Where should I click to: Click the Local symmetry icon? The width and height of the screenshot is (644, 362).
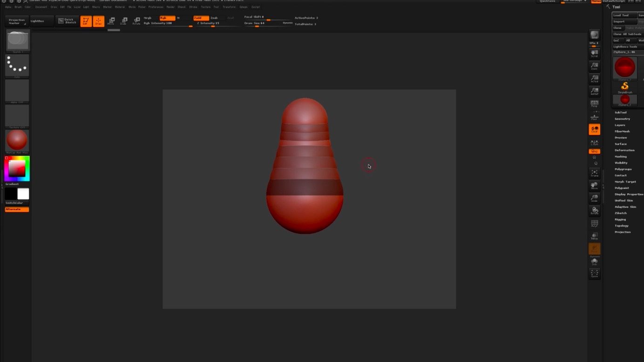[594, 130]
